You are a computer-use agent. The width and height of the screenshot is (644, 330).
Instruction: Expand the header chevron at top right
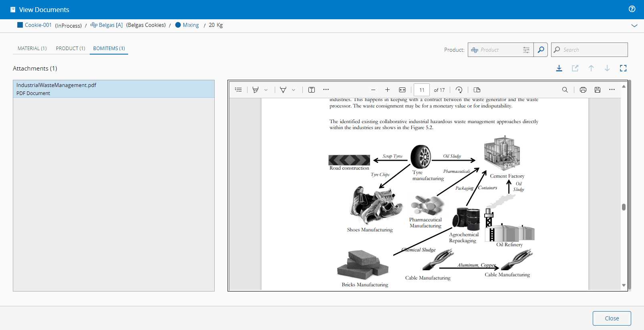pyautogui.click(x=634, y=26)
